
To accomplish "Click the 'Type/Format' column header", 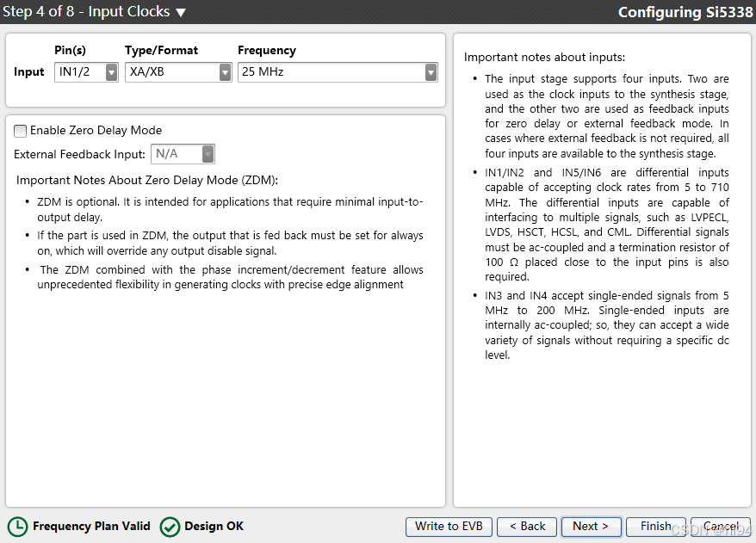I will tap(162, 50).
